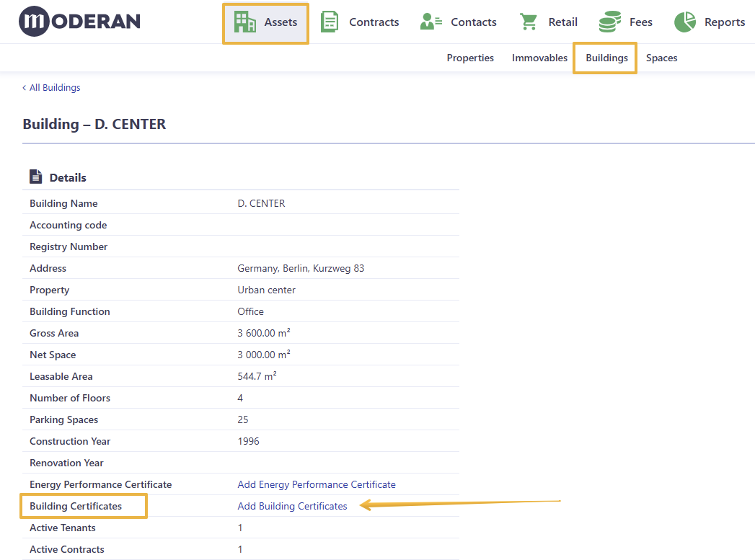This screenshot has height=560, width=755.
Task: Click the Fees coins icon
Action: [x=609, y=22]
